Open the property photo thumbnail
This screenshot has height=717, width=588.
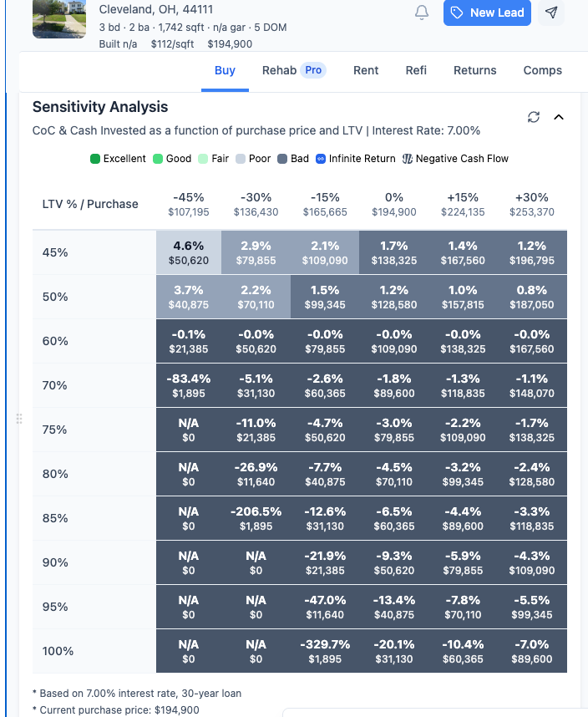click(x=59, y=18)
